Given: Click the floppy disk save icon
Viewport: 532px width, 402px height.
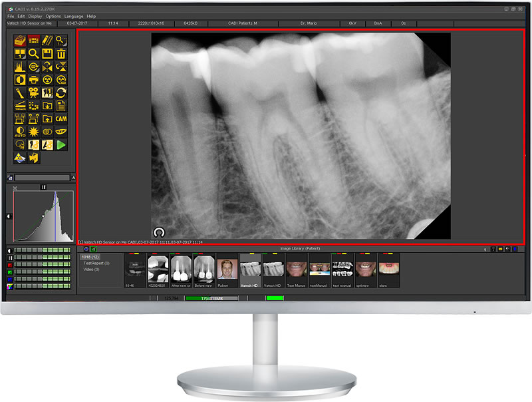Looking at the screenshot, I should coord(47,53).
